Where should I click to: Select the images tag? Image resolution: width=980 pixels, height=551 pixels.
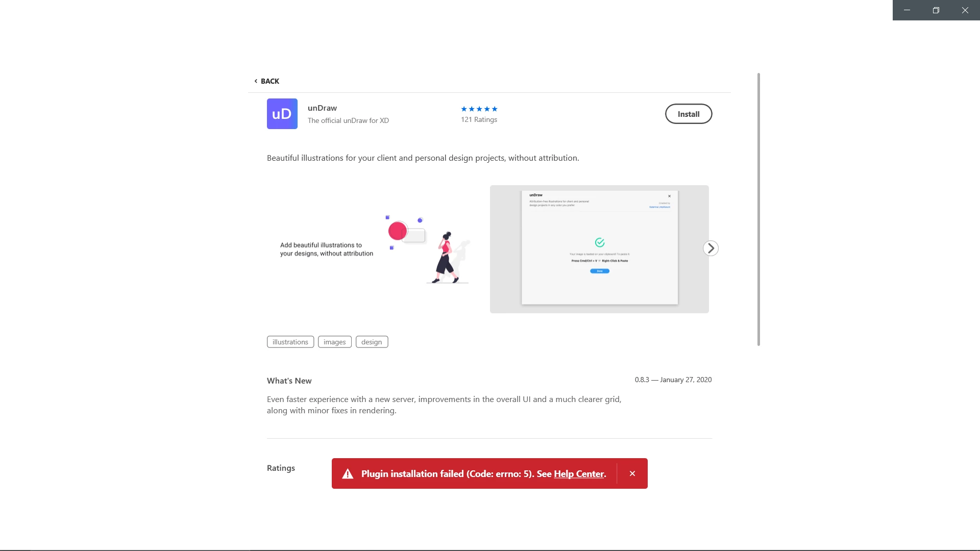click(334, 342)
